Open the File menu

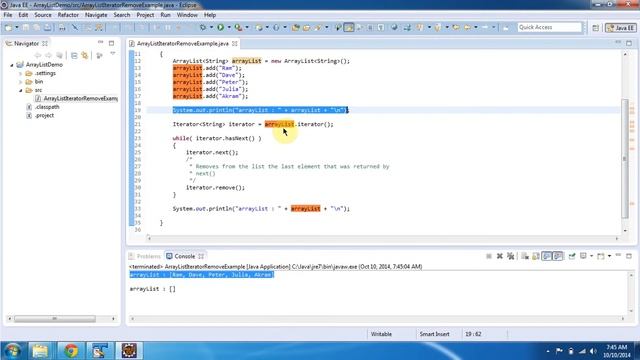click(8, 15)
